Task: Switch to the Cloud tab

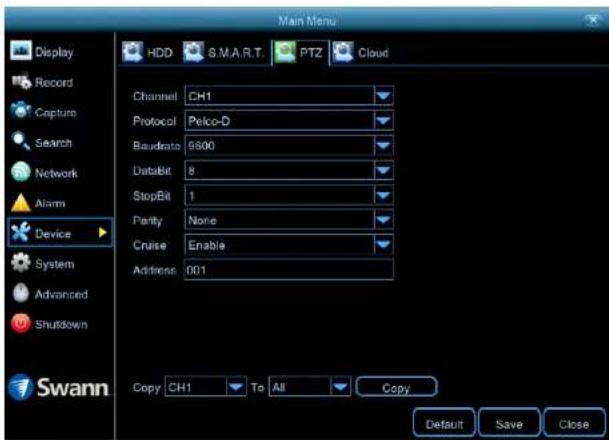Action: point(360,52)
